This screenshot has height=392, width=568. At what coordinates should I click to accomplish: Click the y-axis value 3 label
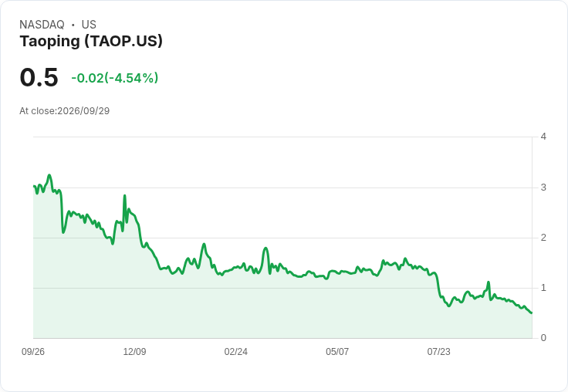point(543,188)
